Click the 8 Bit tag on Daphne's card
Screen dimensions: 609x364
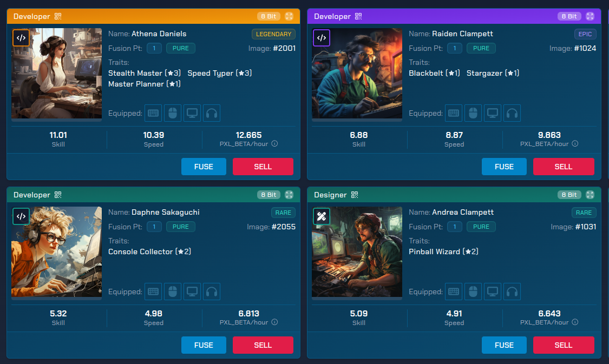269,195
